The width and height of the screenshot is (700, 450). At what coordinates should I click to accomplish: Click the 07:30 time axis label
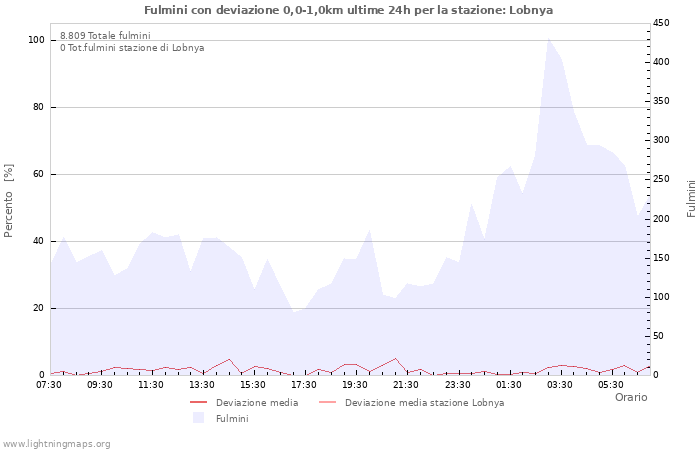(x=49, y=385)
